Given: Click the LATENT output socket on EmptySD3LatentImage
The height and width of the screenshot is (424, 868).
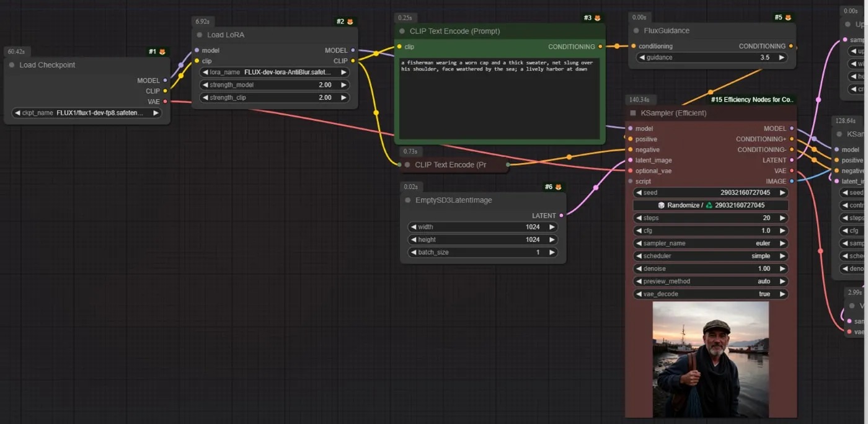Looking at the screenshot, I should (561, 216).
